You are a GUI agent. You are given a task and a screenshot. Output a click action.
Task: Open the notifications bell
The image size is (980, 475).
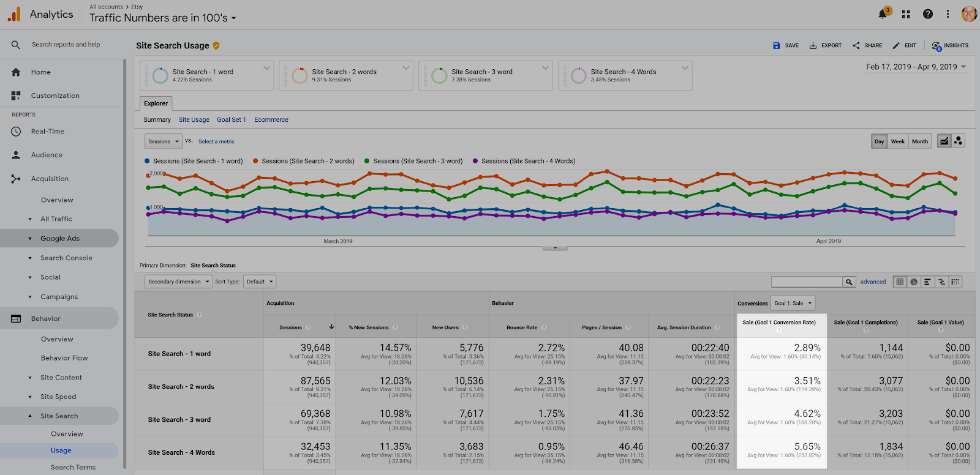tap(883, 14)
